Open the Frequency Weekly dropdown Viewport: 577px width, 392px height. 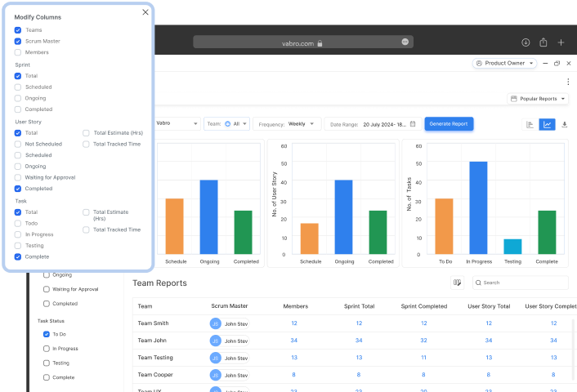(287, 124)
